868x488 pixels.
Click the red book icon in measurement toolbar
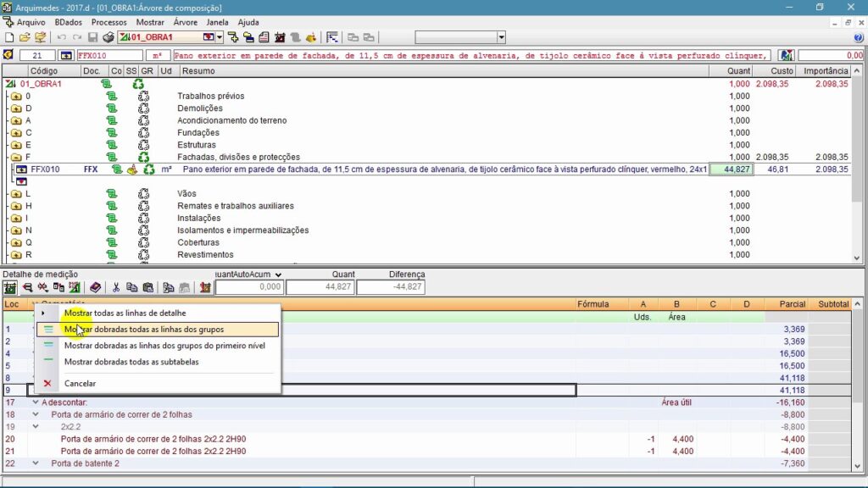tap(95, 287)
